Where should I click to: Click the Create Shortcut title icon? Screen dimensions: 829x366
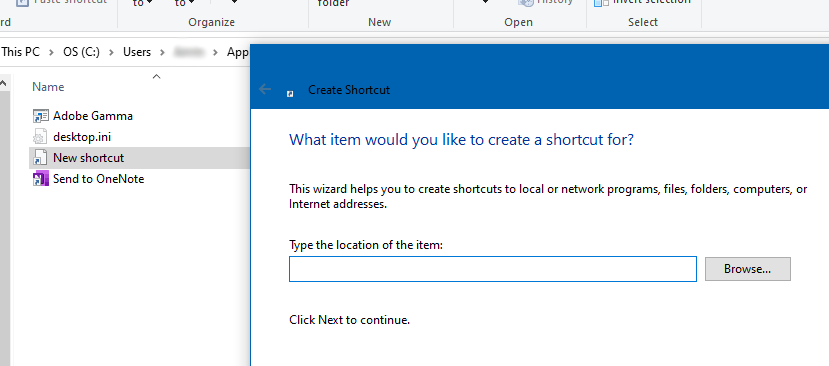(x=290, y=94)
